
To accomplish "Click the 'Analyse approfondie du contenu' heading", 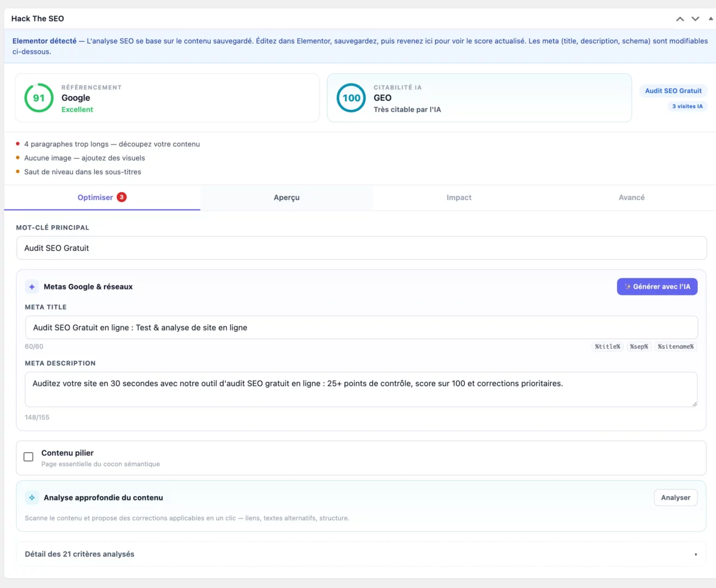I will 103,497.
